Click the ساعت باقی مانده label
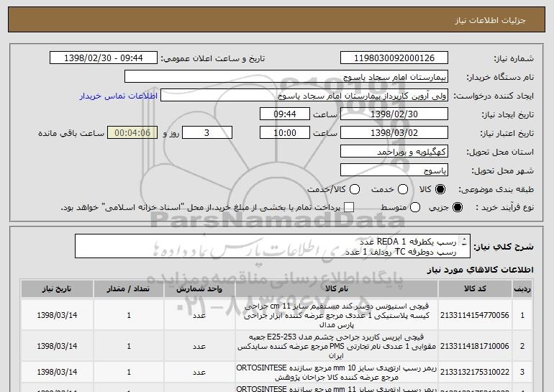 71,133
